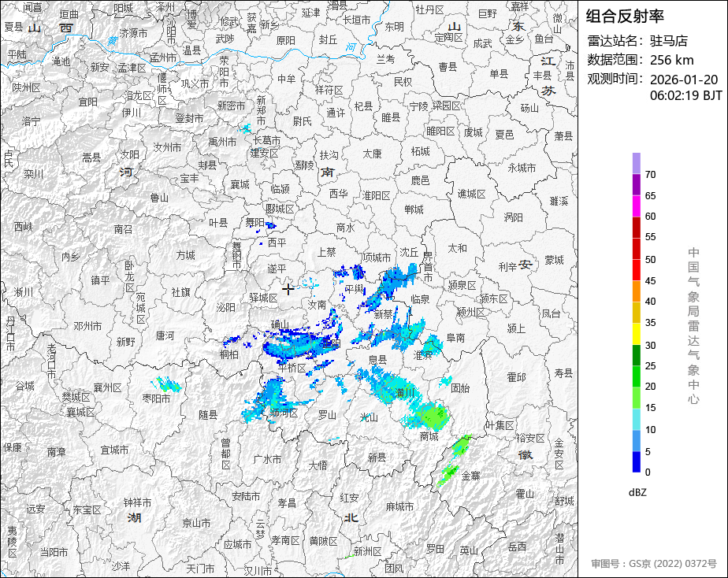The width and height of the screenshot is (728, 578).
Task: Click the '项城市' label
Action: coord(377,257)
